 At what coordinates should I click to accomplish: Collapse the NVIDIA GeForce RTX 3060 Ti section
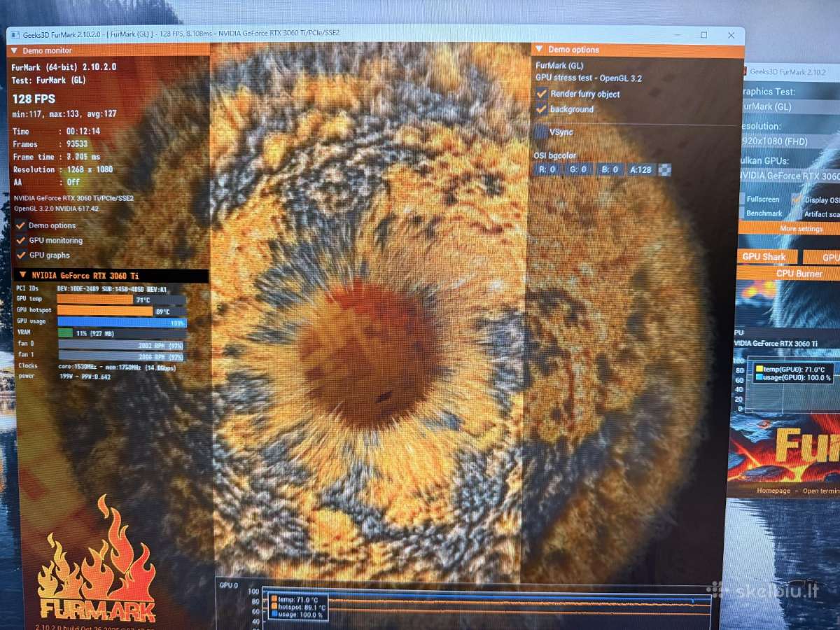23,275
